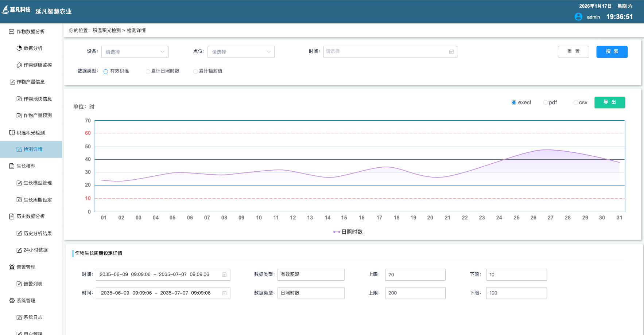644x335 pixels.
Task: Click the admin user avatar icon
Action: coord(578,17)
